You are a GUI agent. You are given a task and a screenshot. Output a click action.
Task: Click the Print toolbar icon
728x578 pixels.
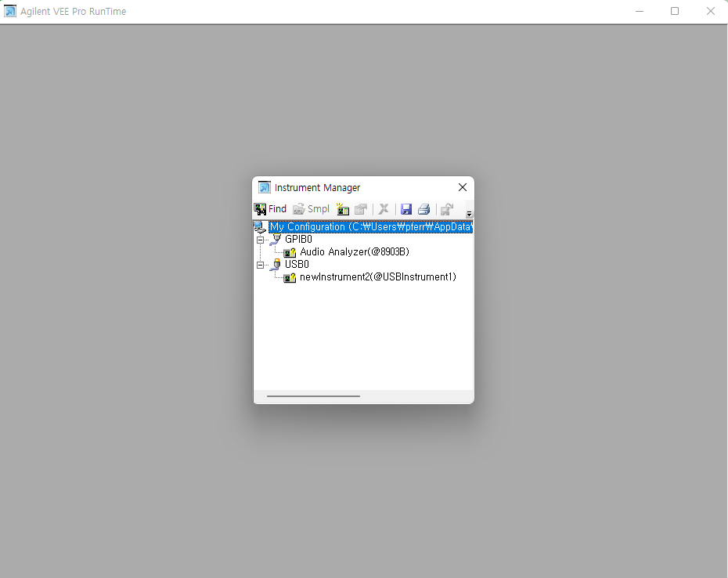pyautogui.click(x=423, y=209)
